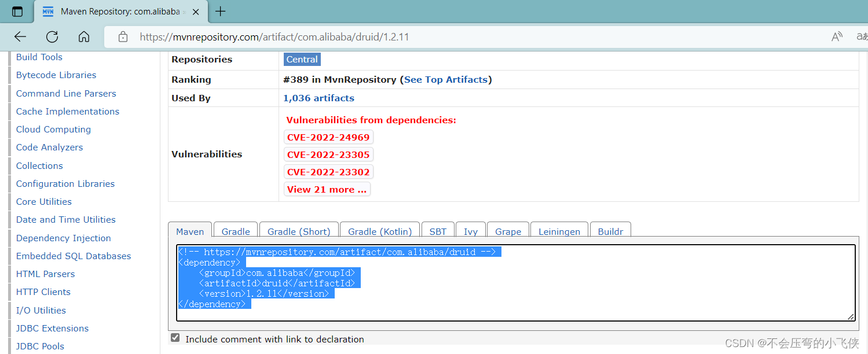Open Dependency Injection category
The image size is (868, 354).
coord(64,238)
